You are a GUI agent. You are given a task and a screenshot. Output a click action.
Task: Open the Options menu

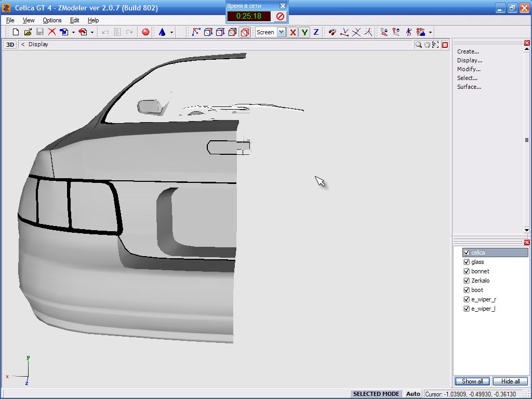point(52,20)
